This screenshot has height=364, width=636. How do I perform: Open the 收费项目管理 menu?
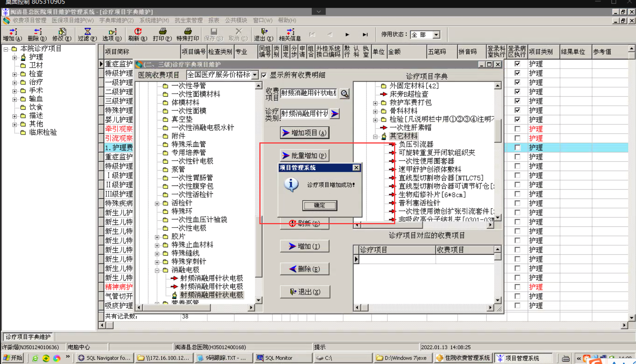[29, 20]
